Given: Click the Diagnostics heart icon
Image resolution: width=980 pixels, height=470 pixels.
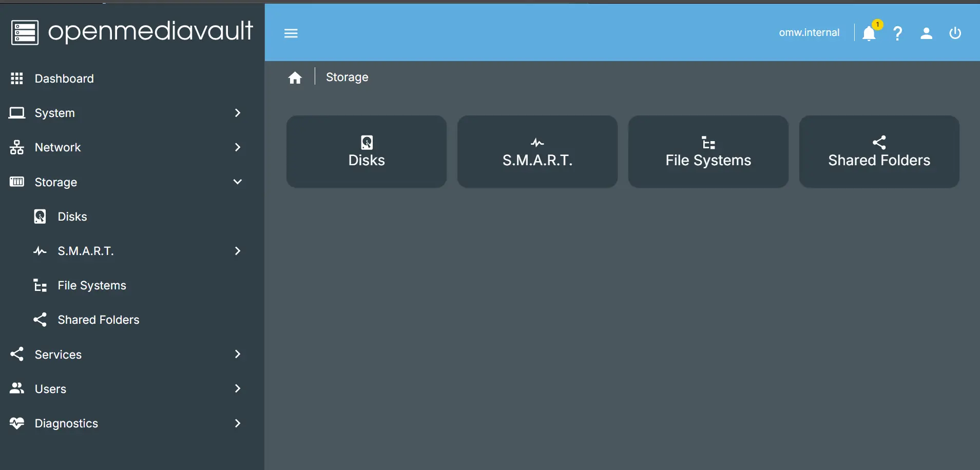Looking at the screenshot, I should [x=17, y=423].
